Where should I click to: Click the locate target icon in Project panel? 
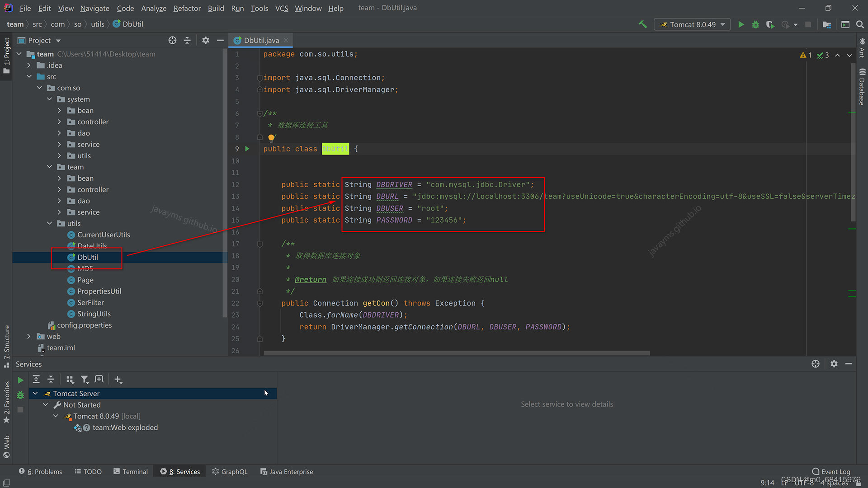pyautogui.click(x=172, y=40)
